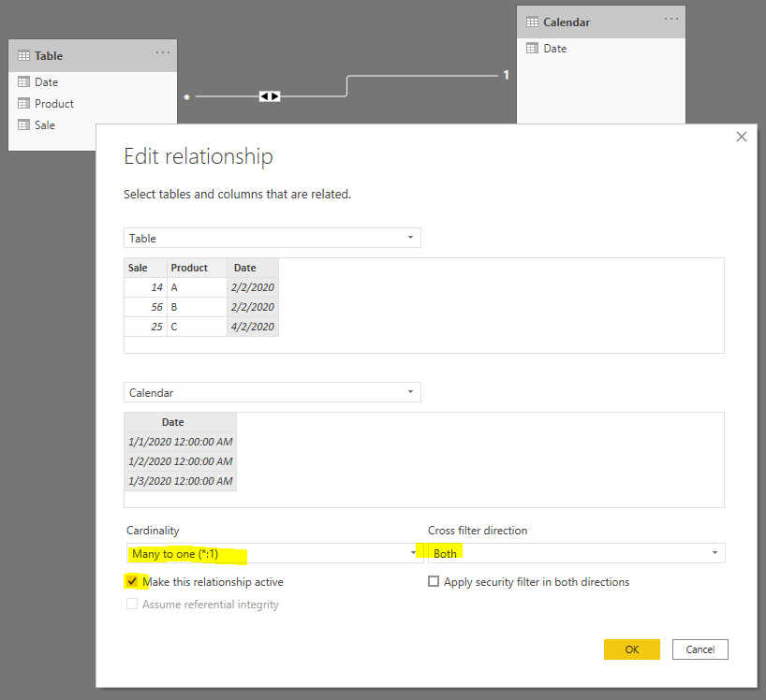Click the '4/2/2020' date cell
766x700 pixels.
click(253, 327)
